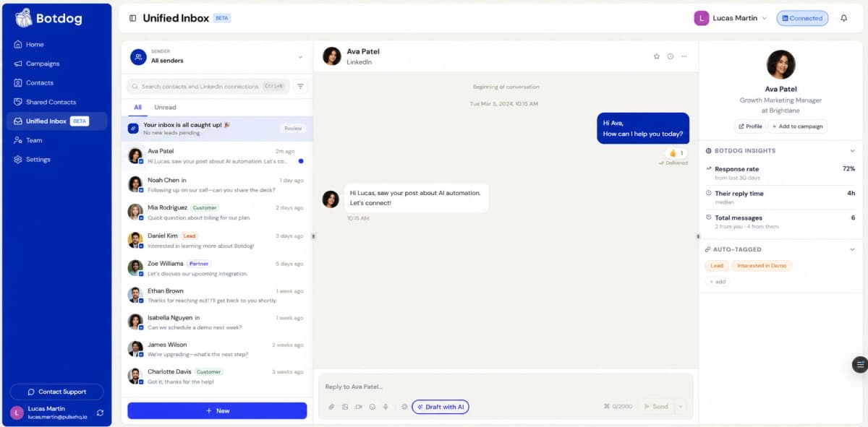Click the Interested in Demo tag
This screenshot has height=427, width=868.
(762, 266)
